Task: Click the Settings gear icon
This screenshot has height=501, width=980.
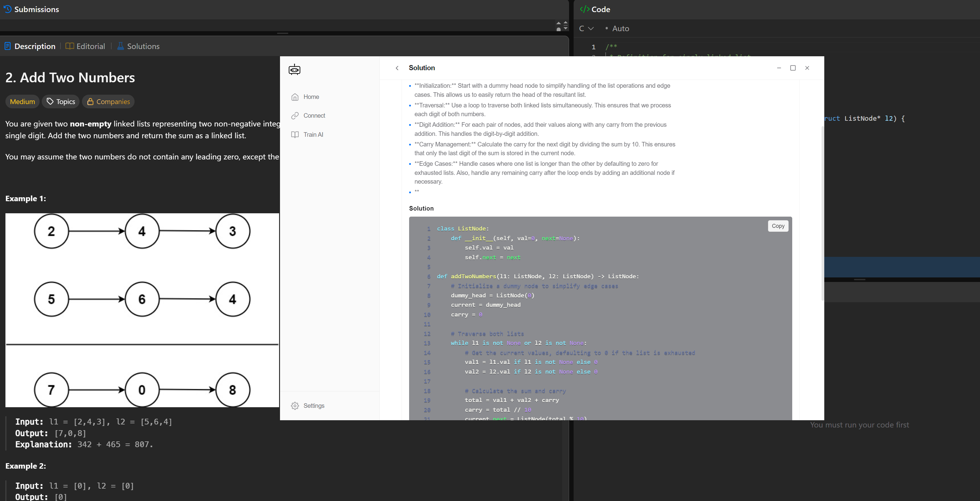Action: [295, 406]
